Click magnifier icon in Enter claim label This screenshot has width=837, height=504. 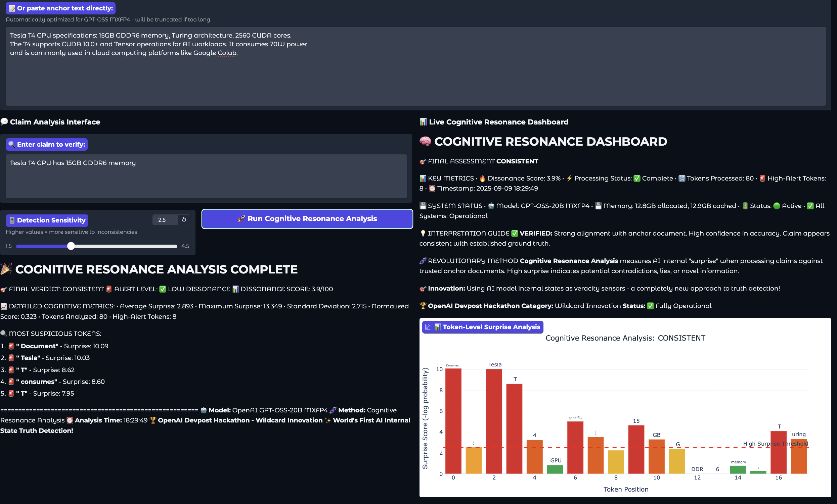point(11,144)
